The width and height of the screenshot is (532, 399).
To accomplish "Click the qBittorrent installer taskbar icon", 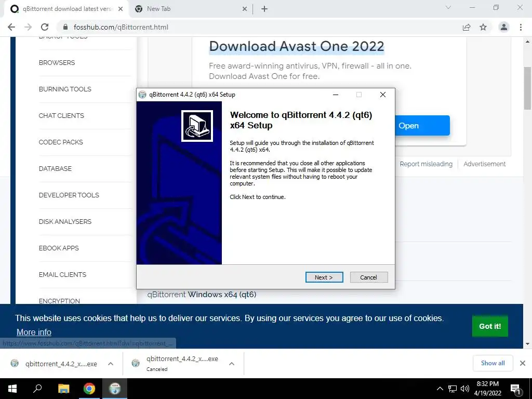I will coord(115,389).
